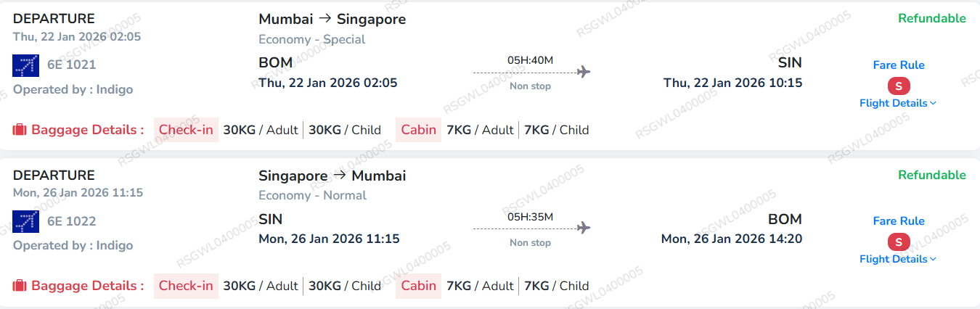980x309 pixels.
Task: Open Fare Rule for flight 6E 1022
Action: pyautogui.click(x=899, y=221)
